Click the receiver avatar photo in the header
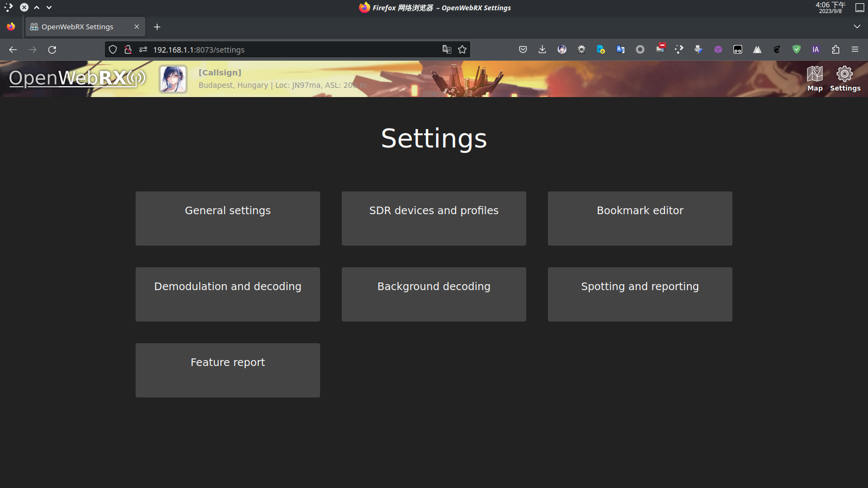868x488 pixels. (x=173, y=79)
